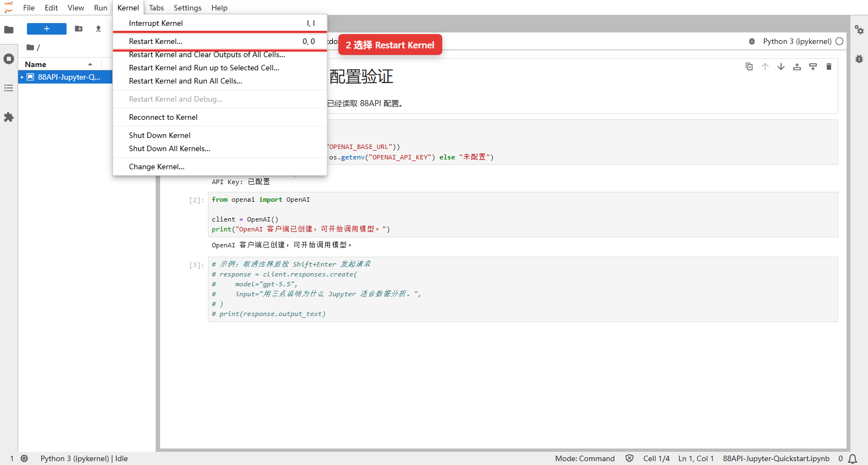The image size is (868, 465).
Task: Go to root folder breadcrumb icon
Action: coord(31,47)
